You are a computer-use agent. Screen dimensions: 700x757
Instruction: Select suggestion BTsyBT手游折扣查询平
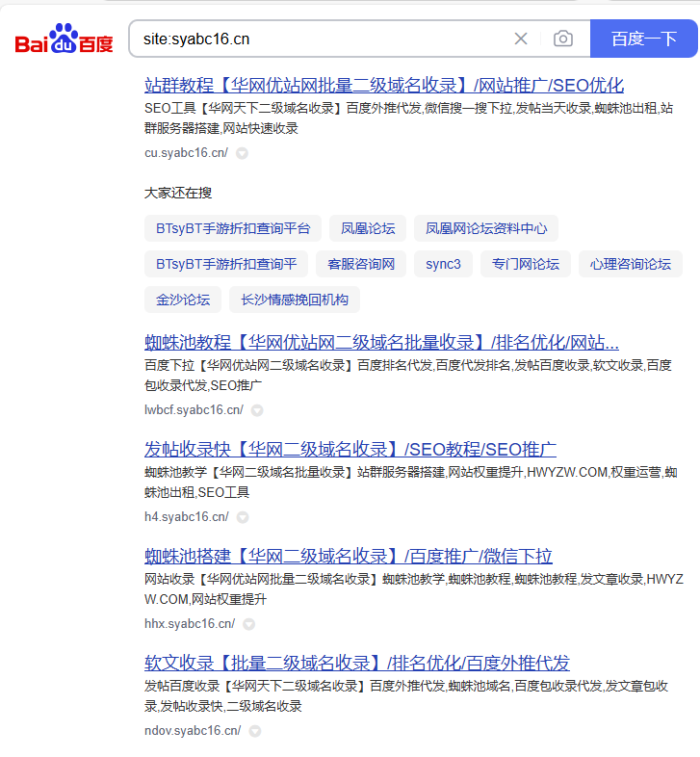(x=226, y=264)
